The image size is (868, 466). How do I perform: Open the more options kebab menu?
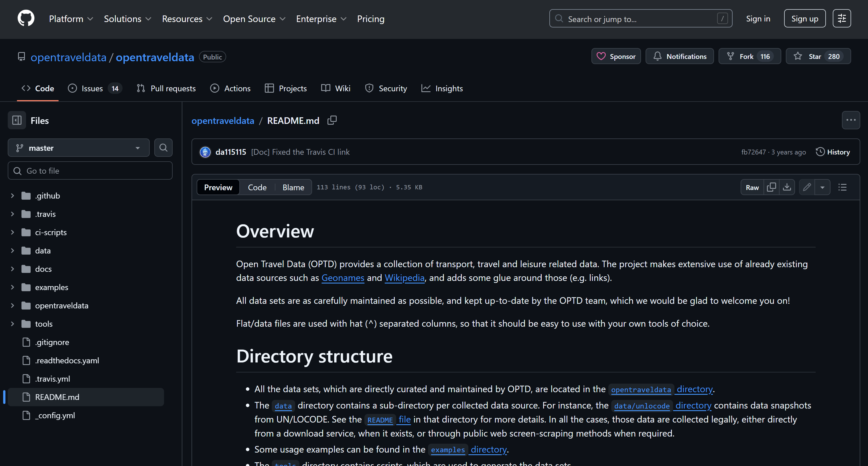pos(851,120)
